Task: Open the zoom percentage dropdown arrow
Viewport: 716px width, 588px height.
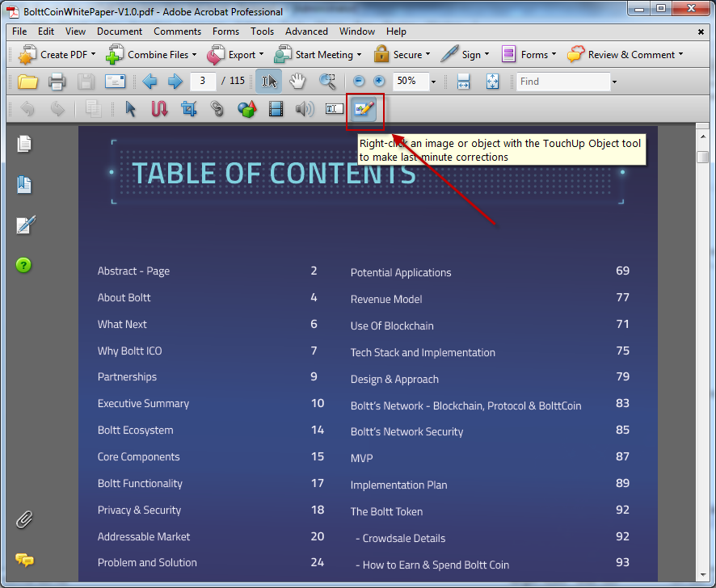Action: [433, 82]
